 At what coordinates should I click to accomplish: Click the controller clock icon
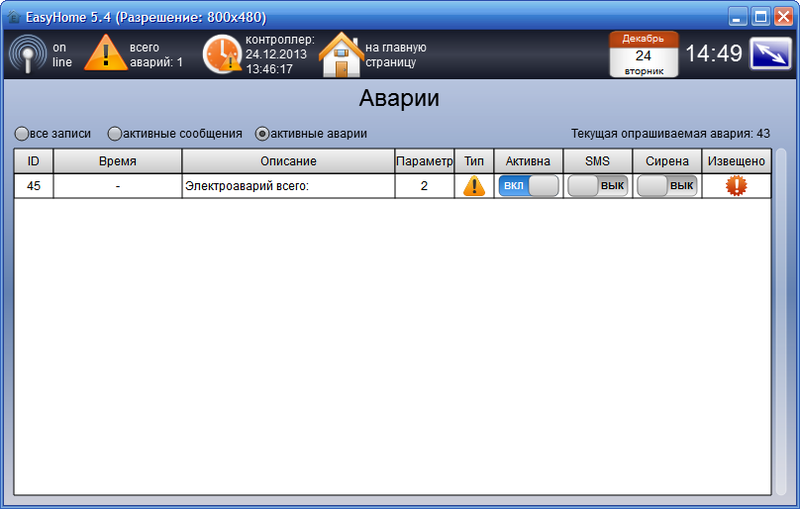pyautogui.click(x=222, y=54)
